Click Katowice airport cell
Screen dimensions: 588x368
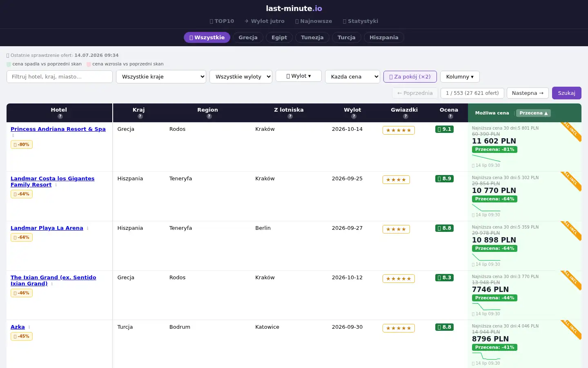[x=267, y=327]
